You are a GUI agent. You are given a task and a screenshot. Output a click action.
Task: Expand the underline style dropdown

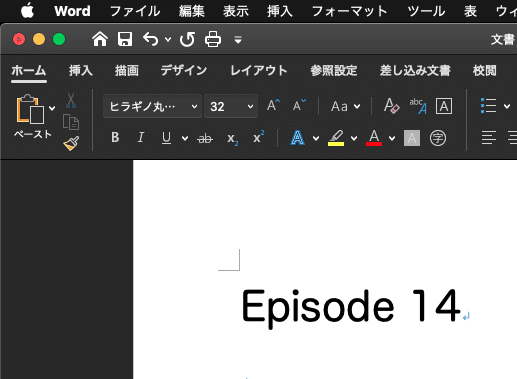tap(185, 138)
